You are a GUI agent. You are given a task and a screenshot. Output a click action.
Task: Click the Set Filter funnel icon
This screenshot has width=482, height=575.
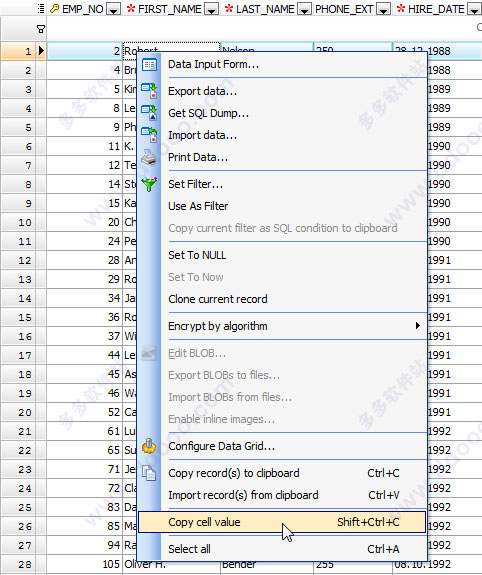click(149, 184)
